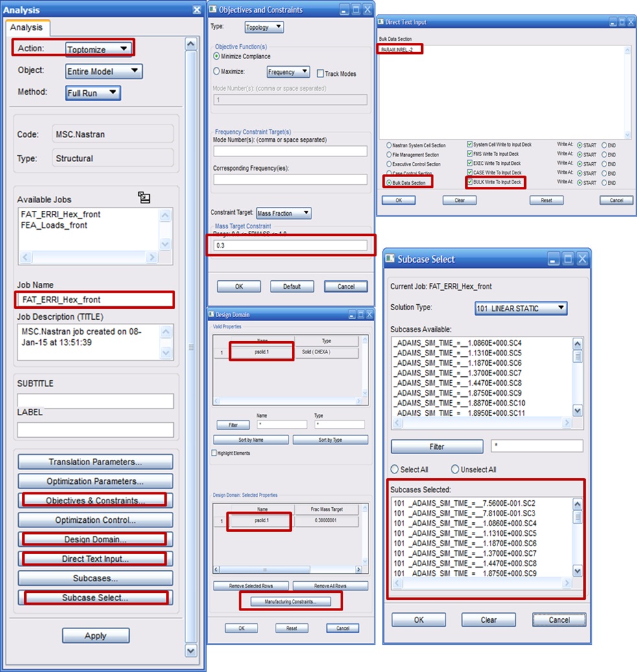Click scroll-up arrow of Subcases Available list

tap(577, 343)
